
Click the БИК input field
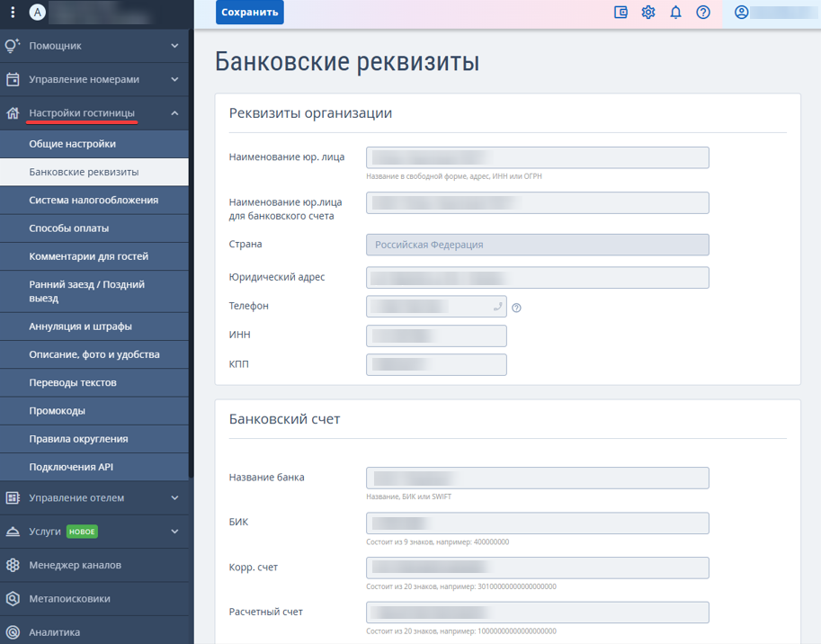point(537,523)
